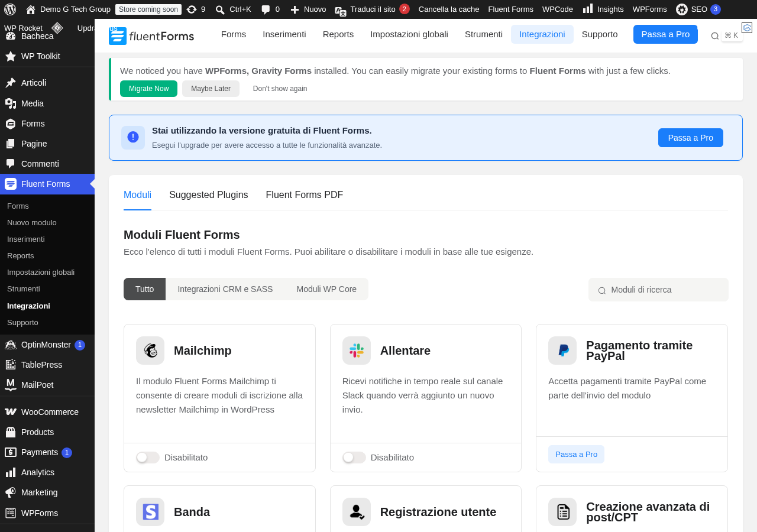Click the Don't show again link
Viewport: 757px width, 532px height.
[x=280, y=89]
